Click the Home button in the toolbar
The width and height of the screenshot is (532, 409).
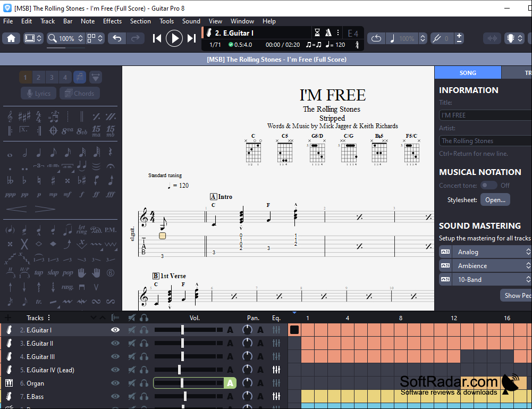pos(11,38)
